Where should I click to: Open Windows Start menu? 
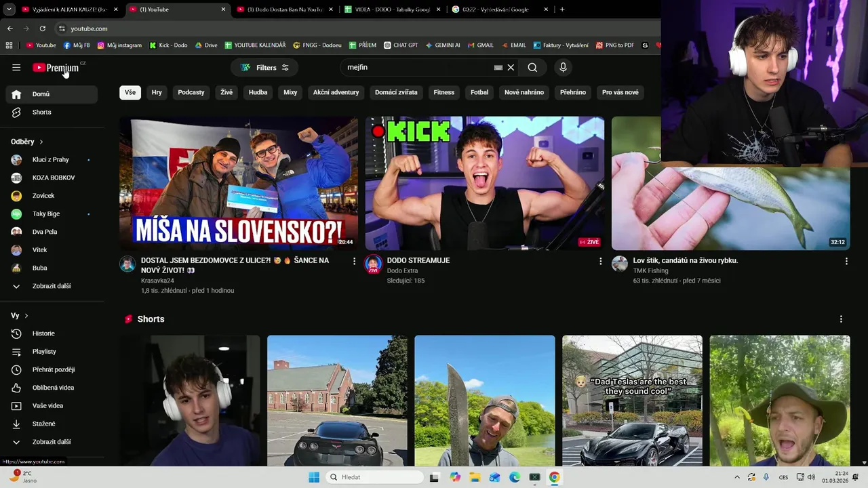(314, 477)
